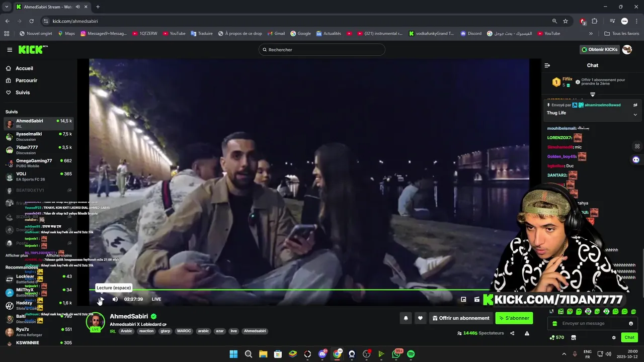
Task: Click the gift icon in the chat input
Action: 554,324
